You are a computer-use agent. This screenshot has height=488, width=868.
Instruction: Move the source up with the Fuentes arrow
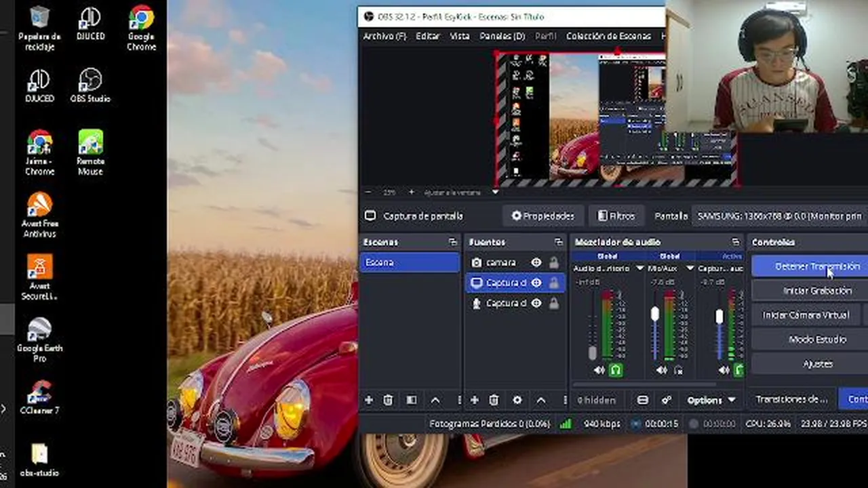(x=541, y=401)
